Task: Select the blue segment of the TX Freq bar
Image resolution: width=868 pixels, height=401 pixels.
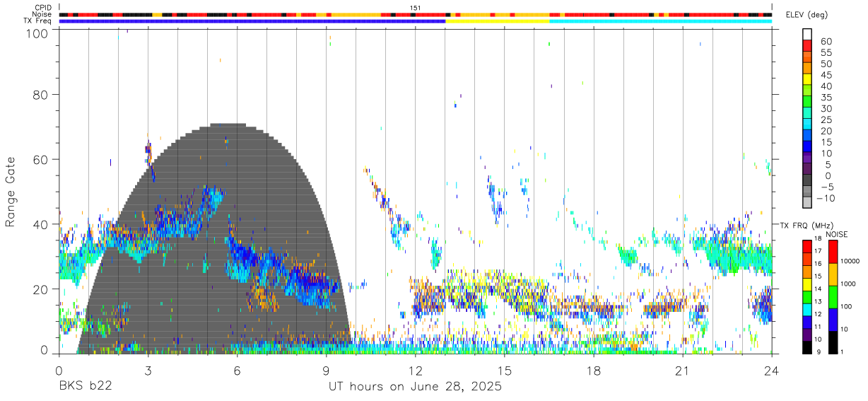Action: coord(252,21)
